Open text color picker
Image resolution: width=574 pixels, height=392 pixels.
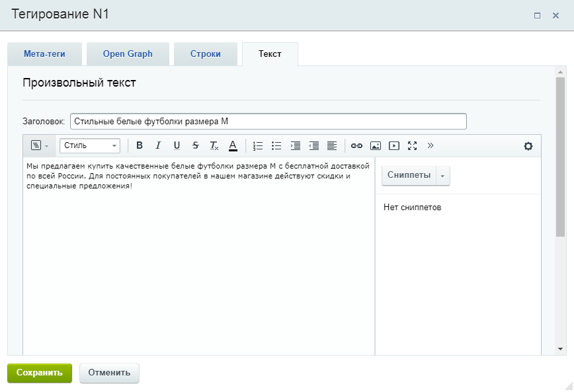[232, 145]
